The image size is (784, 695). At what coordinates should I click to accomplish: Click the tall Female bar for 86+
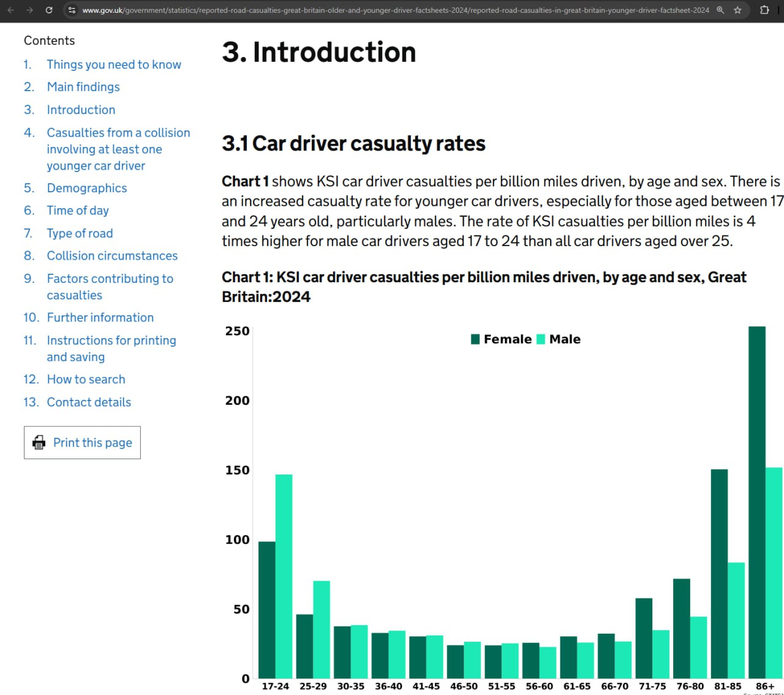pyautogui.click(x=756, y=502)
